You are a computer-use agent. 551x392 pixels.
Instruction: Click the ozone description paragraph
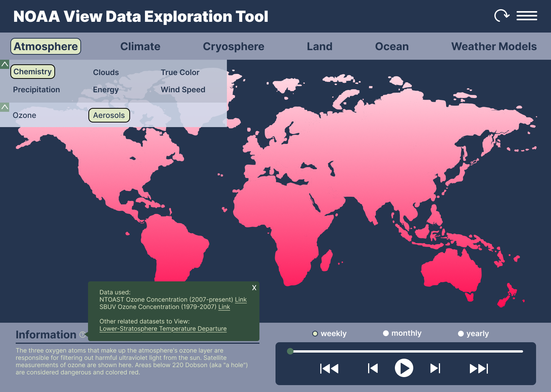(x=132, y=361)
